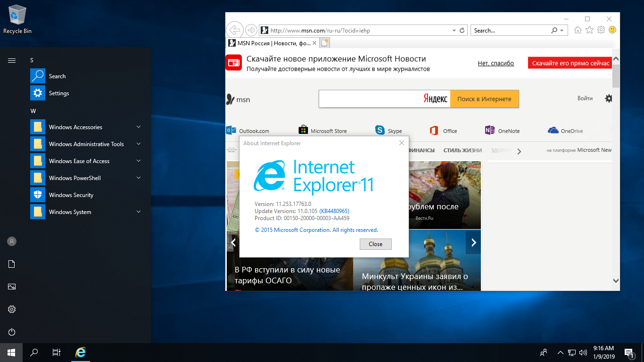
Task: Click the Microsoft News app icon
Action: (x=233, y=62)
